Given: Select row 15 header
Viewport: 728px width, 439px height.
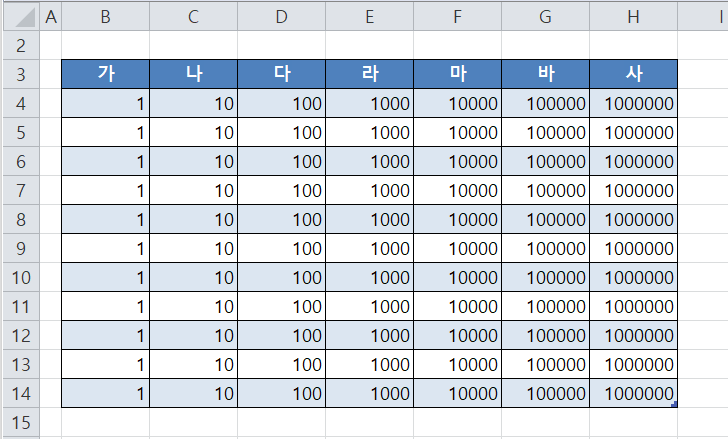Looking at the screenshot, I should point(21,422).
